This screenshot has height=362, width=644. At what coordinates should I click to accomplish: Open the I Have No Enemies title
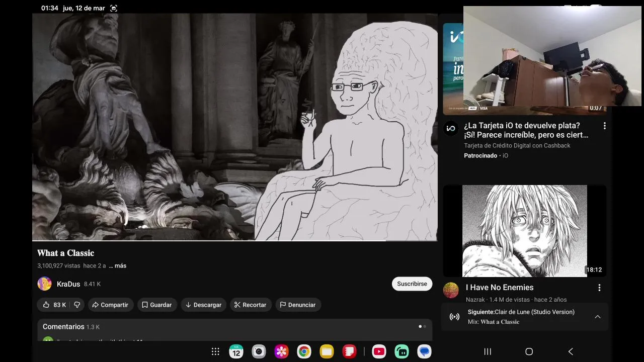coord(500,288)
